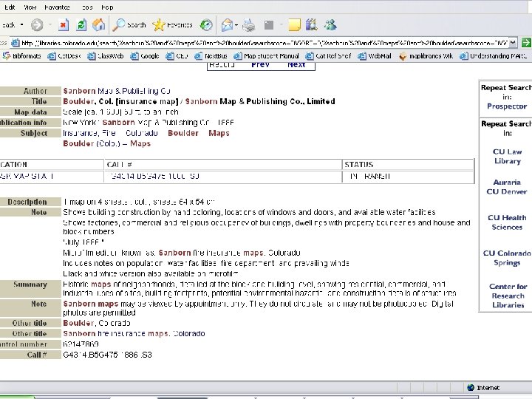This screenshot has height=399, width=532.
Task: Click Sanborn Map & Publishing author link
Action: 117,91
